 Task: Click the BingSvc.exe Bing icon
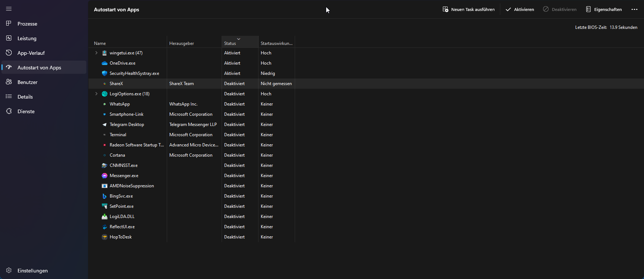tap(105, 196)
